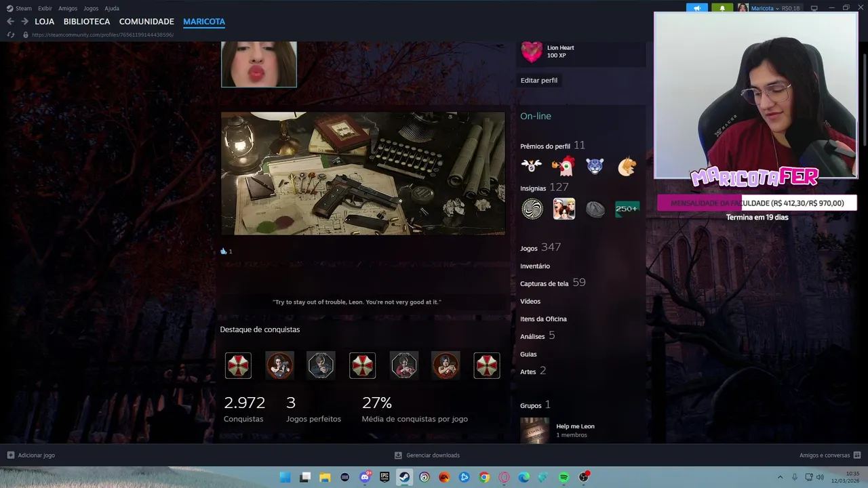The height and width of the screenshot is (488, 868).
Task: Open the green notifications bell
Action: click(x=722, y=8)
